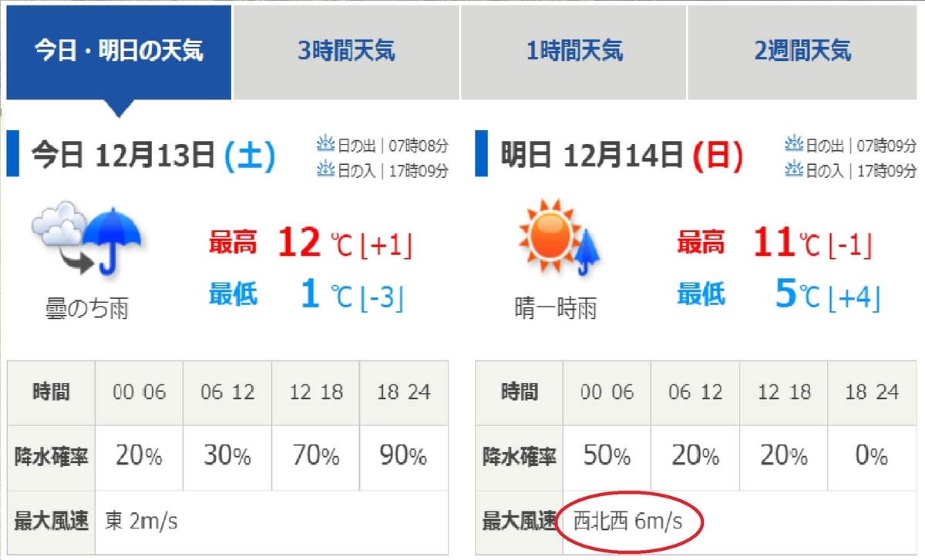Select the 今日・明日の天気 tab
Image resolution: width=925 pixels, height=560 pixels.
[x=119, y=52]
